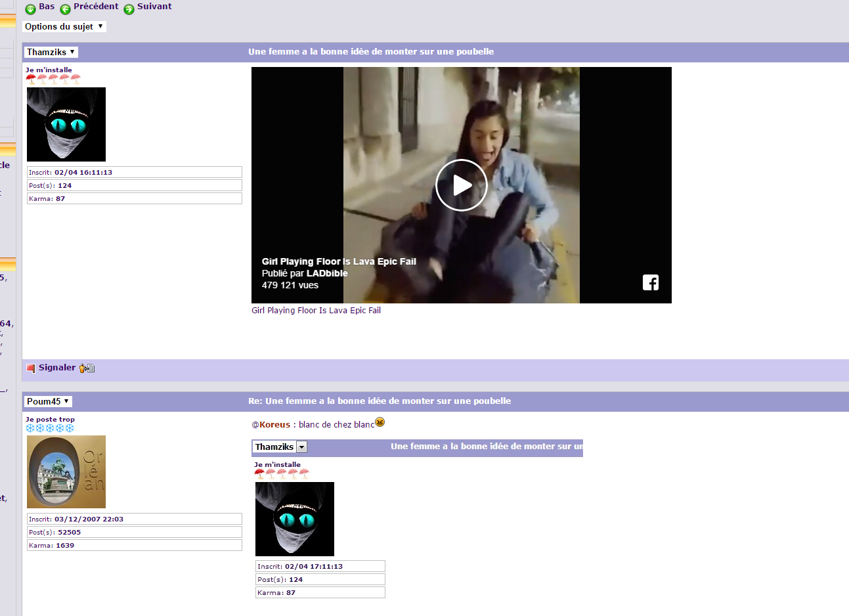Click Thamziks' cat-eyes avatar in the first post
This screenshot has height=616, width=849.
point(66,124)
